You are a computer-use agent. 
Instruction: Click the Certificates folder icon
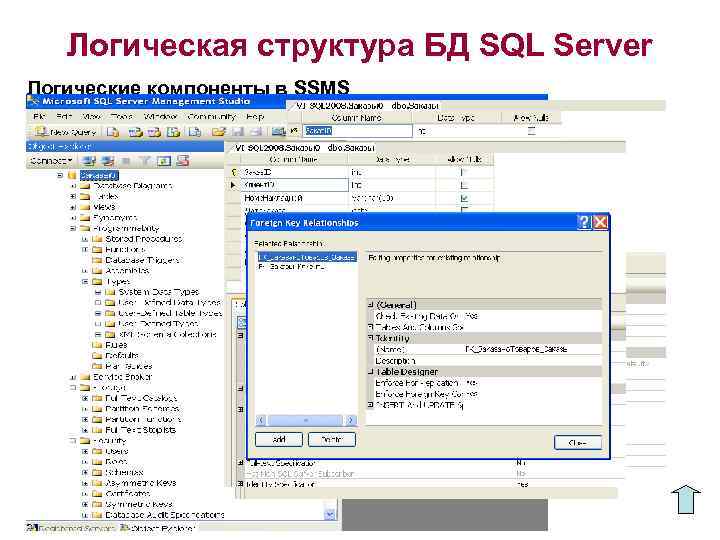pyautogui.click(x=97, y=494)
